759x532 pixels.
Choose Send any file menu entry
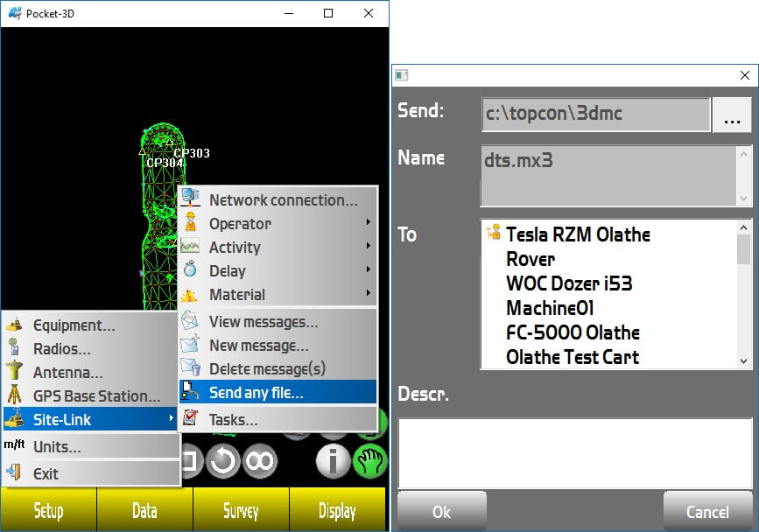tap(278, 392)
